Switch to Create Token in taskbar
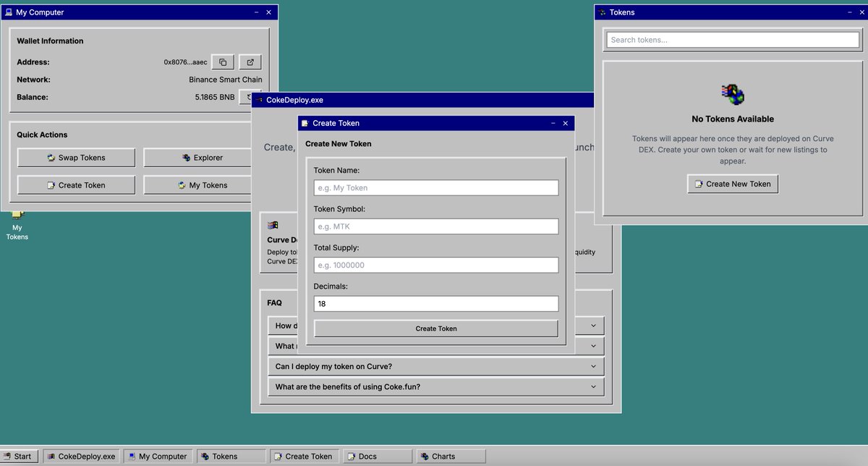 305,456
